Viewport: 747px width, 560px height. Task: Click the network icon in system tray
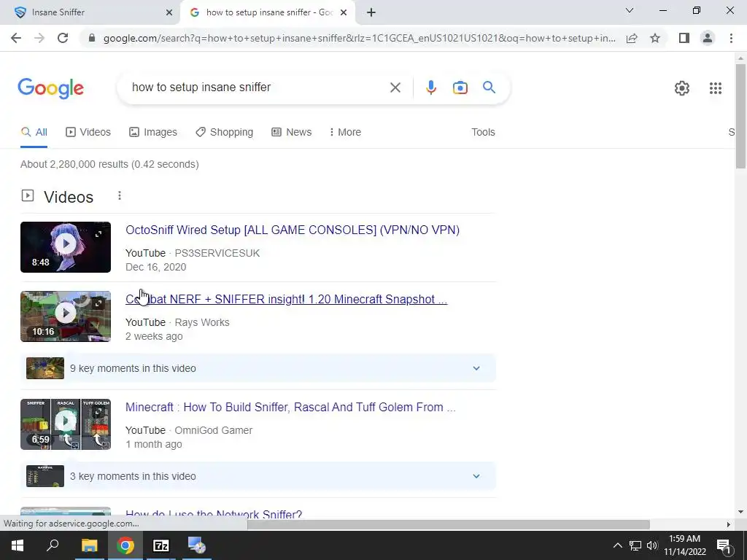coord(635,545)
